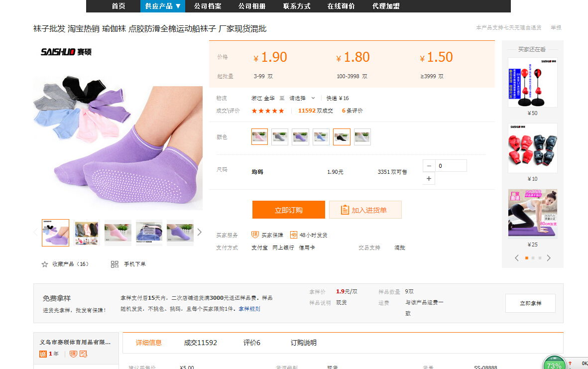This screenshot has width=588, height=369.
Task: Switch to the 订购说明 tab
Action: coord(303,343)
